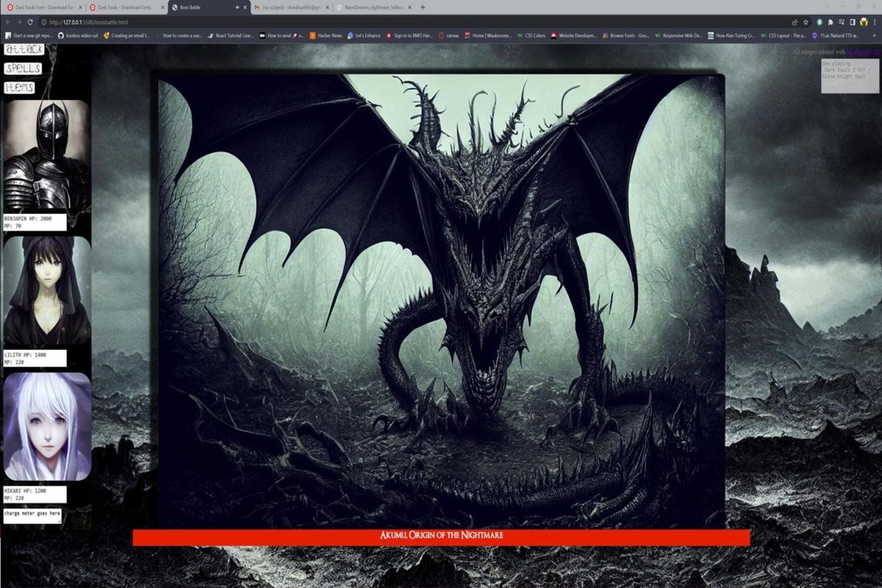Open the Chrome profile avatar
This screenshot has width=882, height=588.
pos(864,22)
